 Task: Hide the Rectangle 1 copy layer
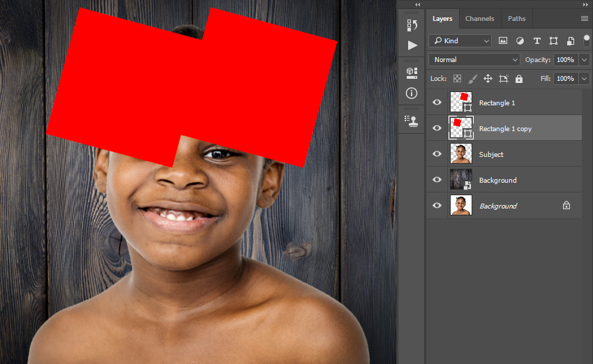(437, 128)
